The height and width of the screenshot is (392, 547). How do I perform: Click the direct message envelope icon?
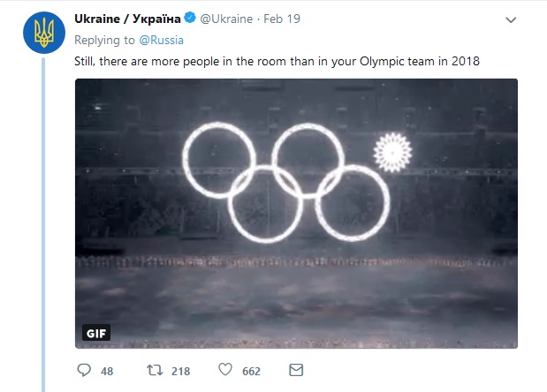click(296, 370)
